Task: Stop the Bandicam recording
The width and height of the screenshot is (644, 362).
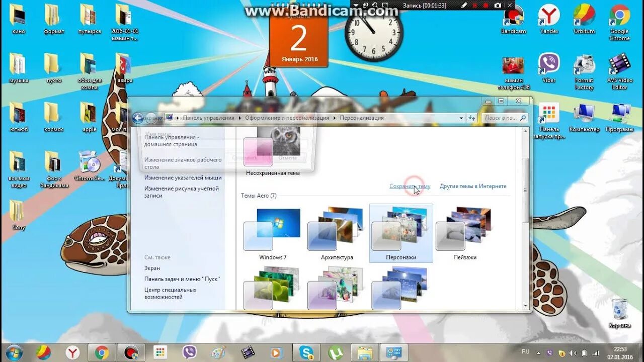Action: click(x=486, y=5)
